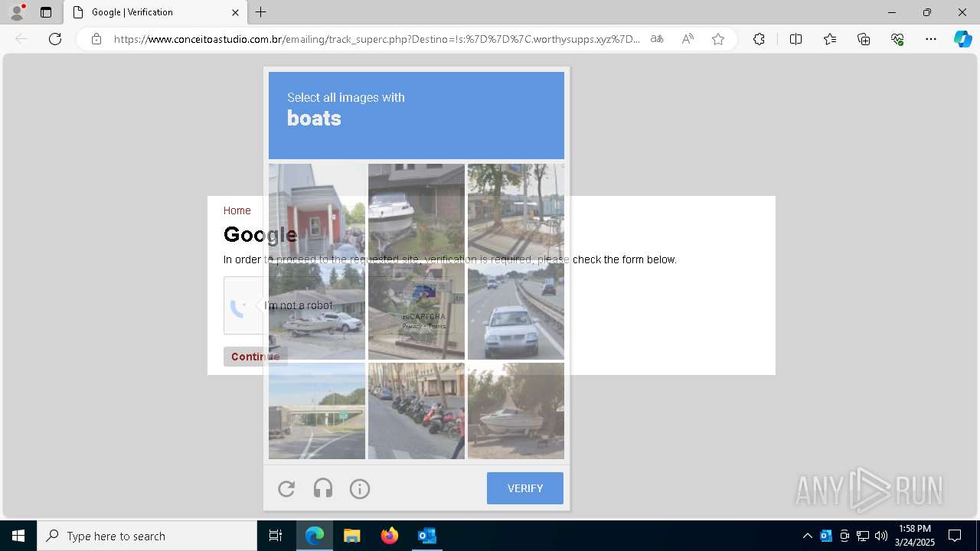Show hidden tray icons
This screenshot has width=980, height=551.
click(808, 536)
